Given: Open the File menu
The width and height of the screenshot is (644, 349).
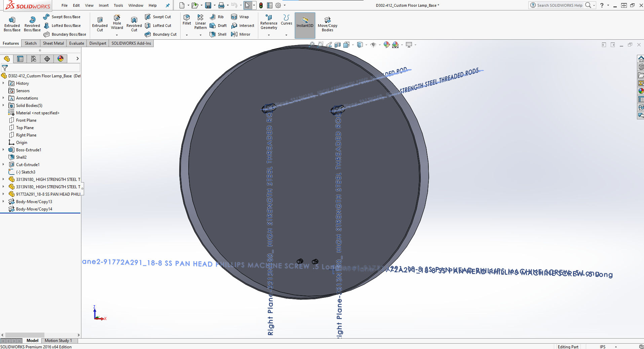Looking at the screenshot, I should coord(65,5).
